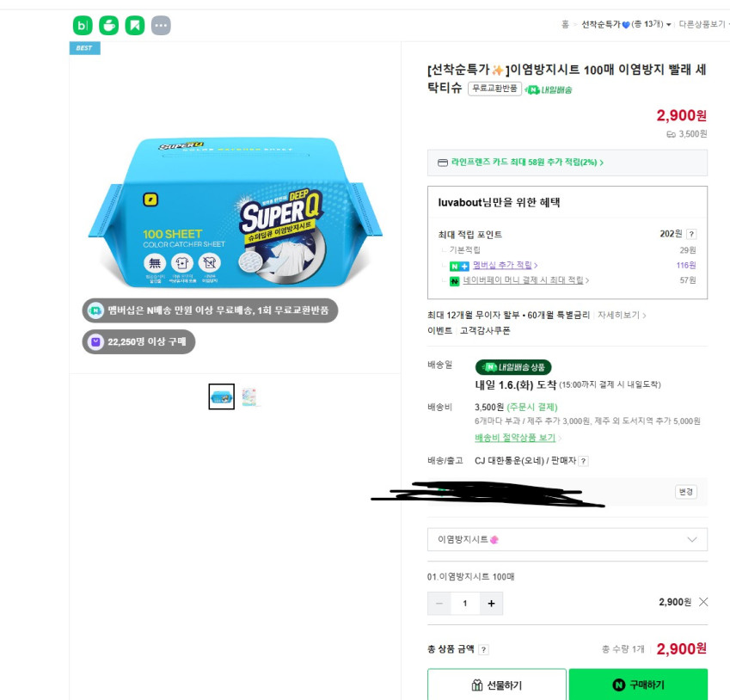The height and width of the screenshot is (700, 730).
Task: Share product to Naver Blog icon
Action: coord(83,25)
